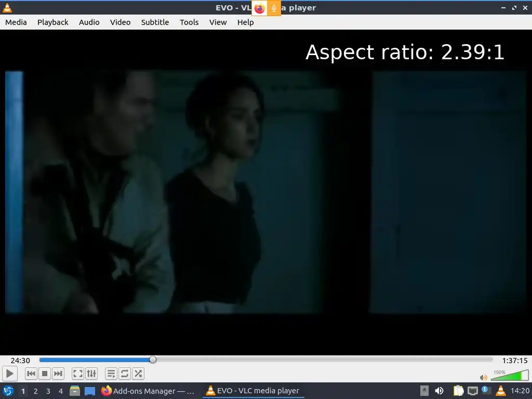Open the clipboard manager tray icon
The image size is (532, 399).
[458, 391]
